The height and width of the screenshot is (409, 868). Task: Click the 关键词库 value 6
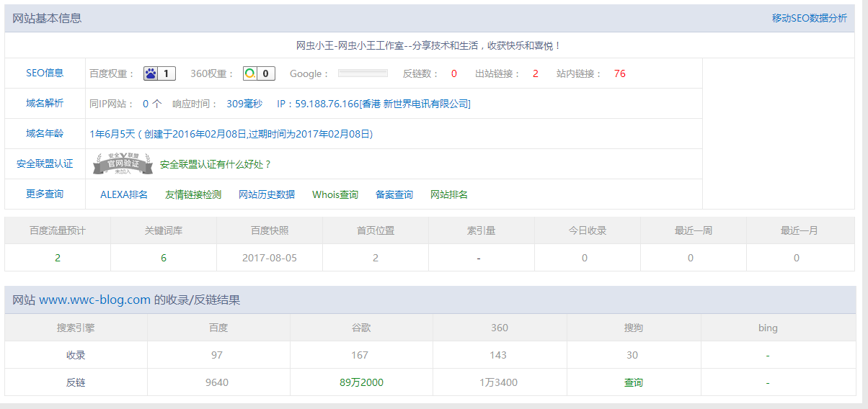tap(164, 258)
